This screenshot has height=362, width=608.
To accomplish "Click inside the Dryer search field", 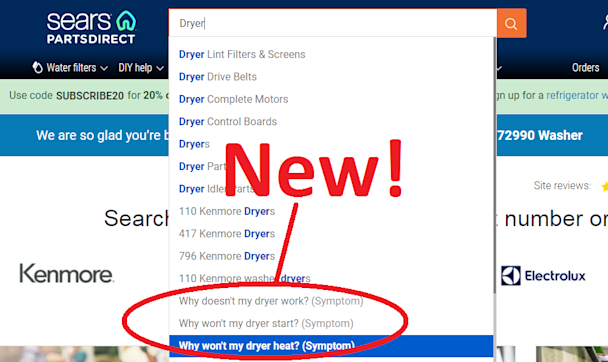I will [x=333, y=23].
